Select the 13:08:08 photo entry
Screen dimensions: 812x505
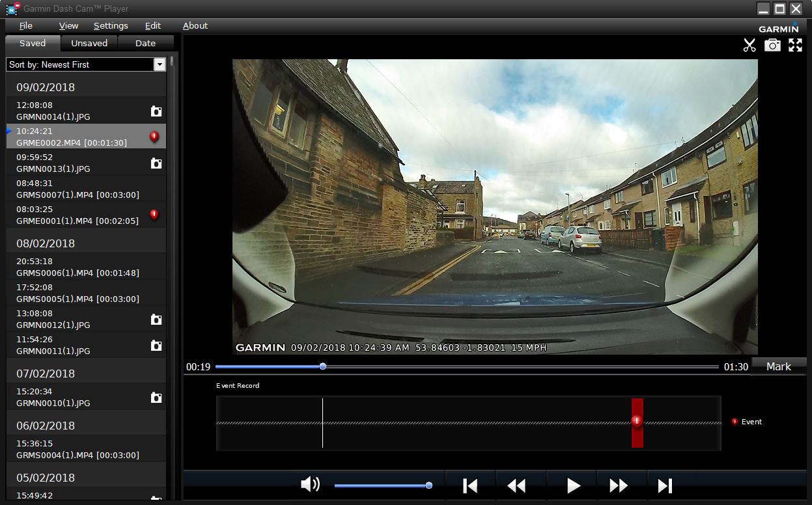point(86,319)
